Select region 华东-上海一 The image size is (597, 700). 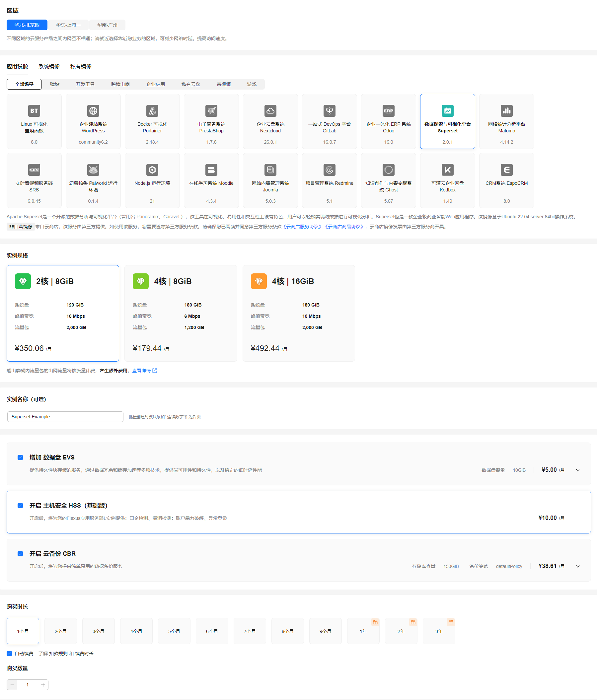pyautogui.click(x=68, y=25)
